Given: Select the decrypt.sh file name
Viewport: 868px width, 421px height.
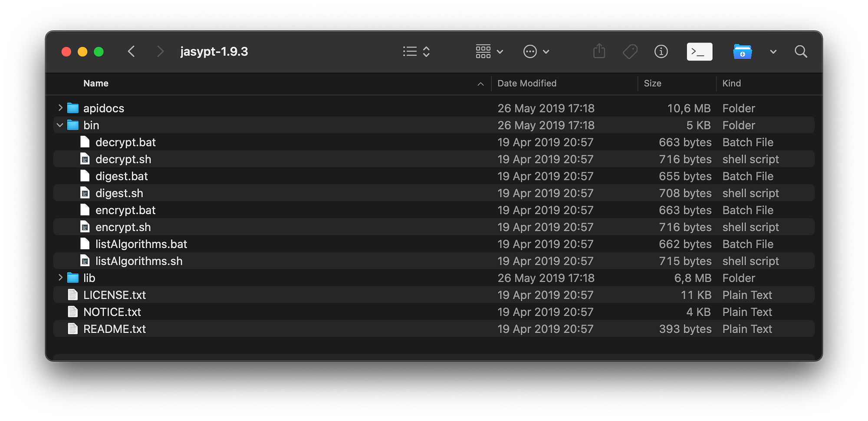Looking at the screenshot, I should 123,159.
